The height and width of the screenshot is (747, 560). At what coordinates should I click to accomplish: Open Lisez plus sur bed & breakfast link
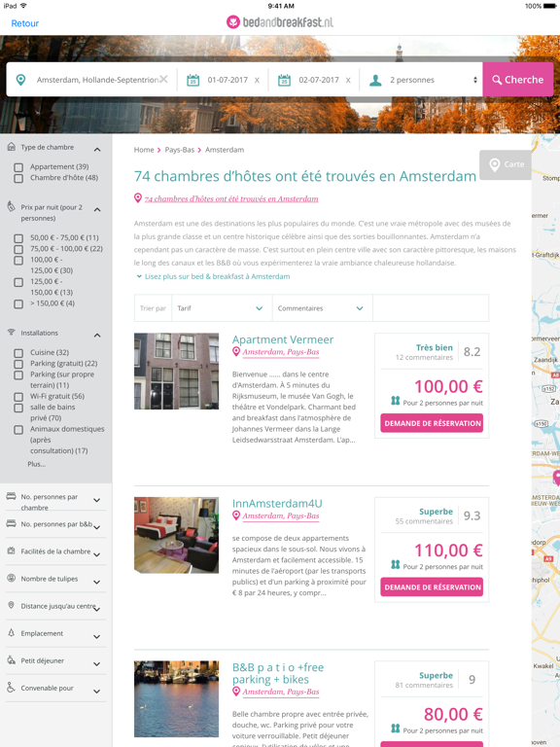point(217,276)
